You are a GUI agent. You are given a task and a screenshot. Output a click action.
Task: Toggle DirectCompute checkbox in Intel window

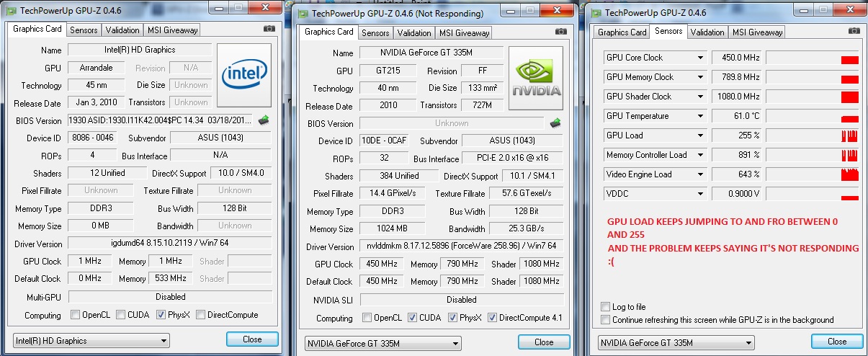pos(201,315)
